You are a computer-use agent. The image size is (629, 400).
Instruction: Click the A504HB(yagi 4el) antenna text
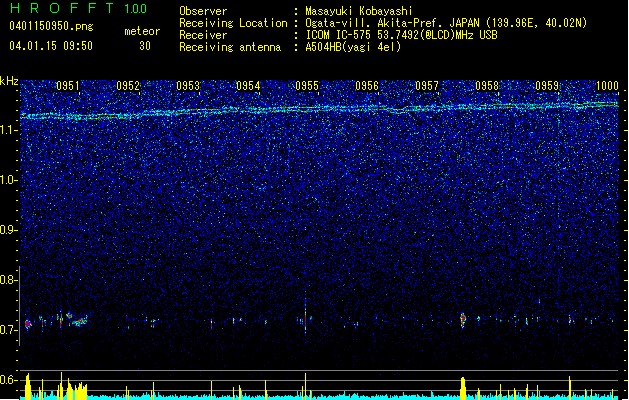coord(353,47)
